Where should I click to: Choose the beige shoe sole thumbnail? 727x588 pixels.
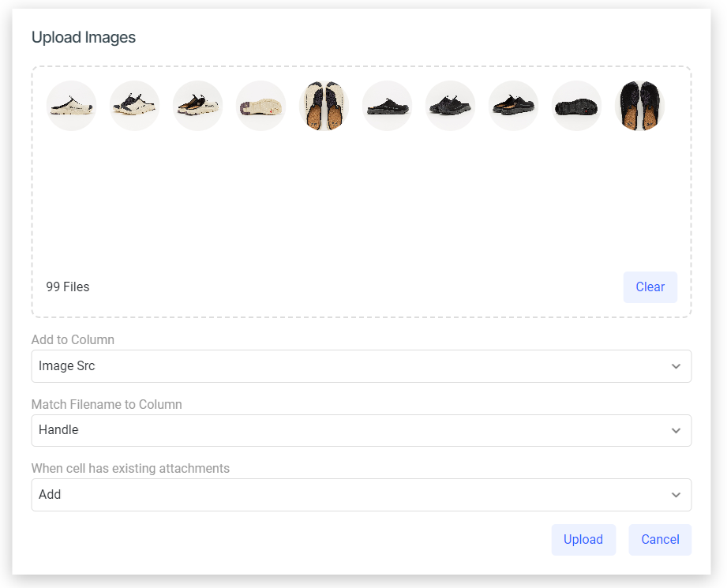pyautogui.click(x=260, y=106)
